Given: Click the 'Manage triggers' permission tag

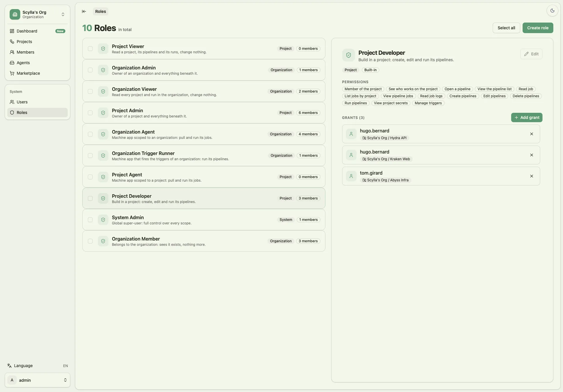Looking at the screenshot, I should tap(428, 103).
